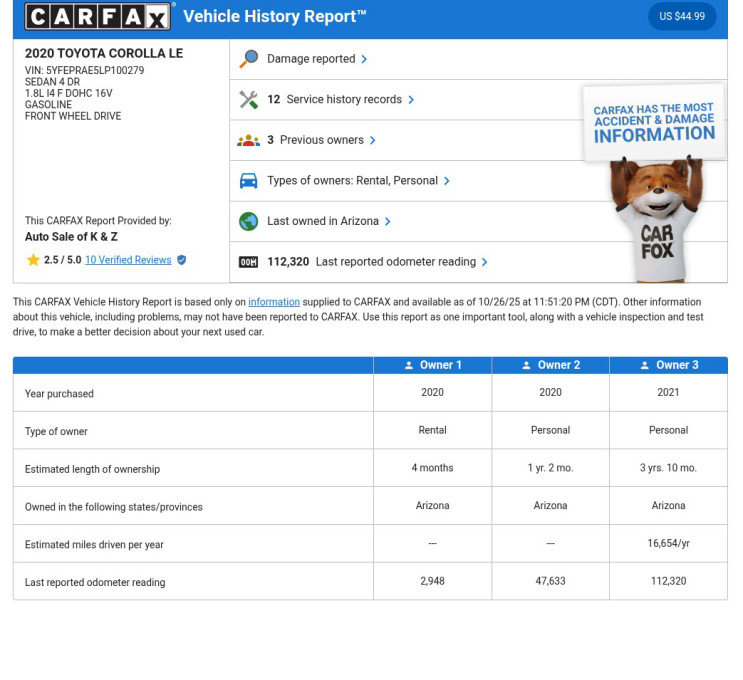Expand the Damage reported chevron

[364, 59]
